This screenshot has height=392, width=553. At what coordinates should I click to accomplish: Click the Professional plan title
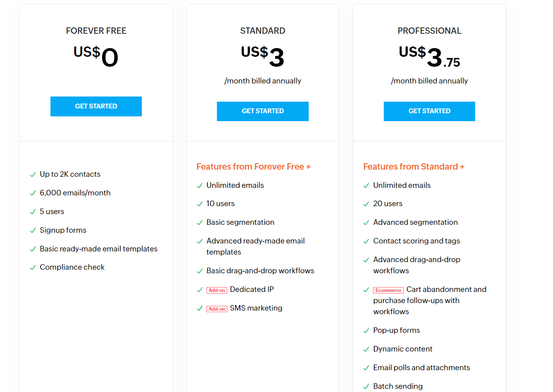(429, 31)
